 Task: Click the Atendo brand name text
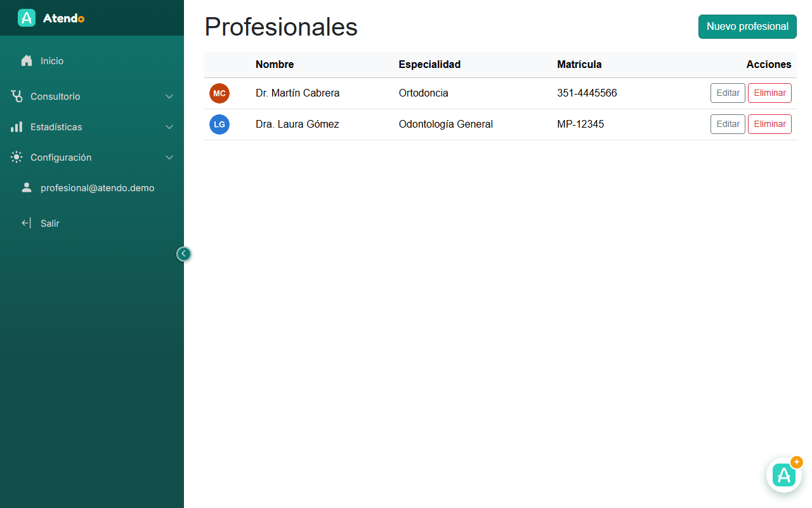(63, 18)
